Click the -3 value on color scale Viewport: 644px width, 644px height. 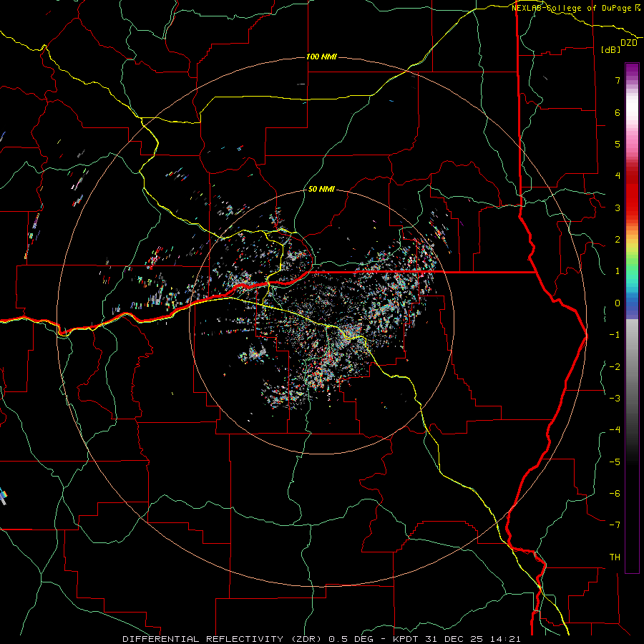coord(615,399)
